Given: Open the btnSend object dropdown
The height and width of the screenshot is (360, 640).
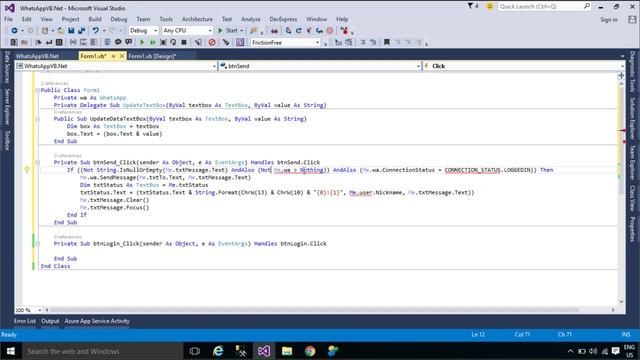Looking at the screenshot, I should (320, 66).
